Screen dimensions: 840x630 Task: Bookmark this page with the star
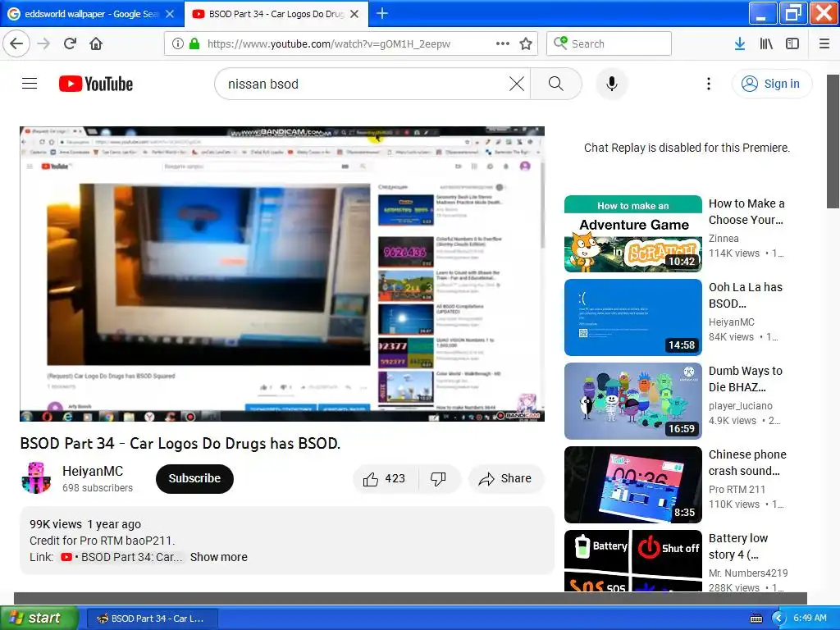(526, 43)
